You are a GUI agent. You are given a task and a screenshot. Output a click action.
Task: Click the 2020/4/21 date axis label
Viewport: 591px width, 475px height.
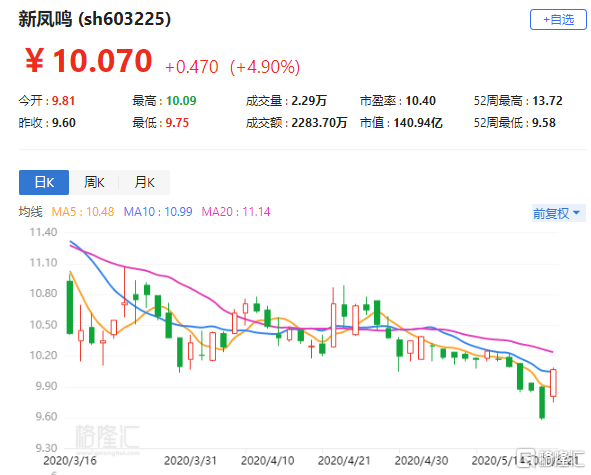point(344,461)
